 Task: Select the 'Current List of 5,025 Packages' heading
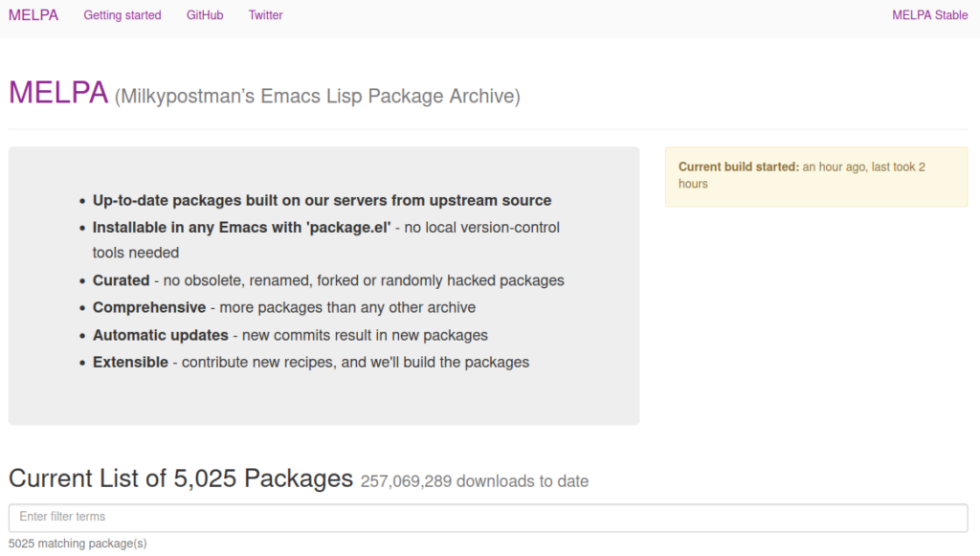click(181, 478)
